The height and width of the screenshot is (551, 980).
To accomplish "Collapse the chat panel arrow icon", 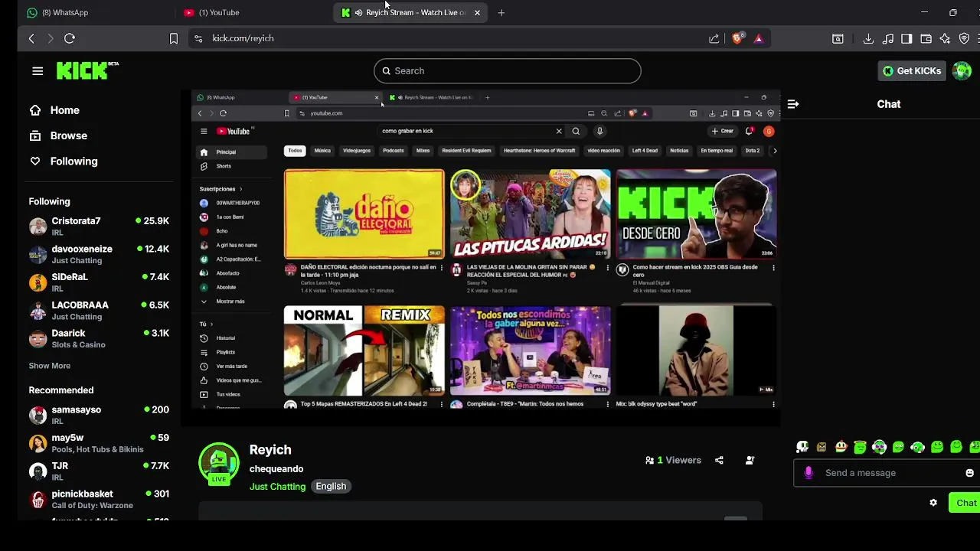I will 793,104.
